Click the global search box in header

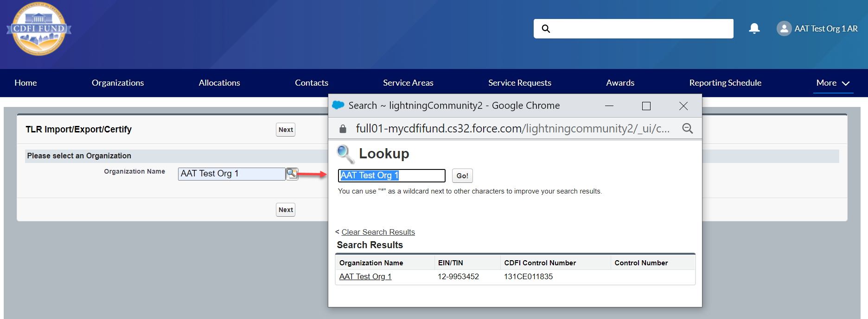click(640, 29)
